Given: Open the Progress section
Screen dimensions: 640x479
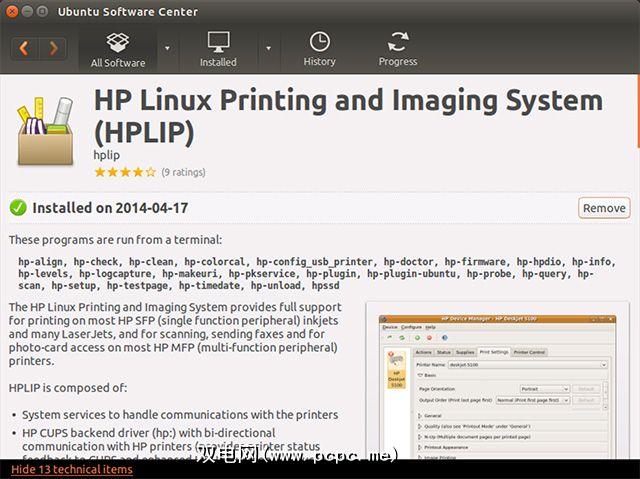Looking at the screenshot, I should (x=398, y=50).
